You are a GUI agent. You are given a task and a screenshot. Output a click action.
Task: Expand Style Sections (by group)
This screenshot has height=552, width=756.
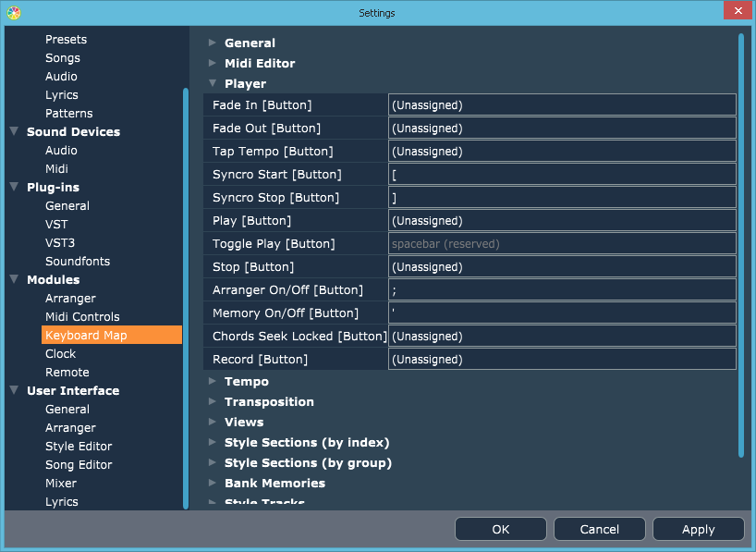click(x=213, y=462)
